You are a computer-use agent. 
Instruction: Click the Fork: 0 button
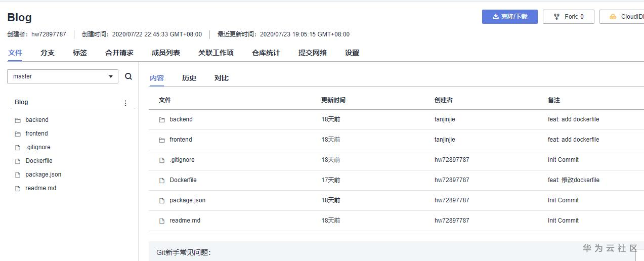568,17
